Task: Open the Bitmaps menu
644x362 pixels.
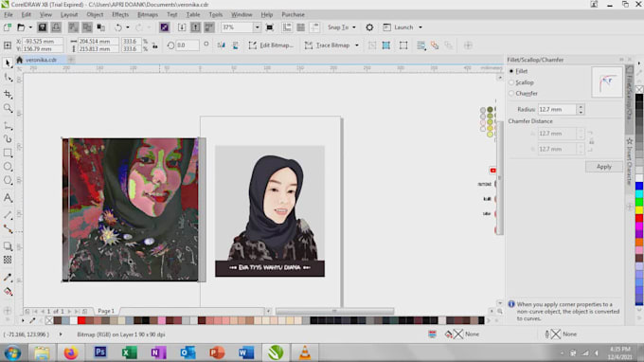Action: pos(148,14)
